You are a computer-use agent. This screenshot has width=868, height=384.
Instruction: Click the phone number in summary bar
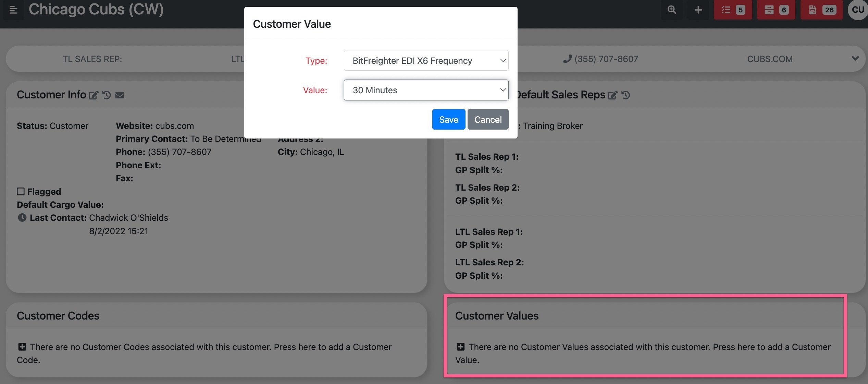click(x=606, y=59)
